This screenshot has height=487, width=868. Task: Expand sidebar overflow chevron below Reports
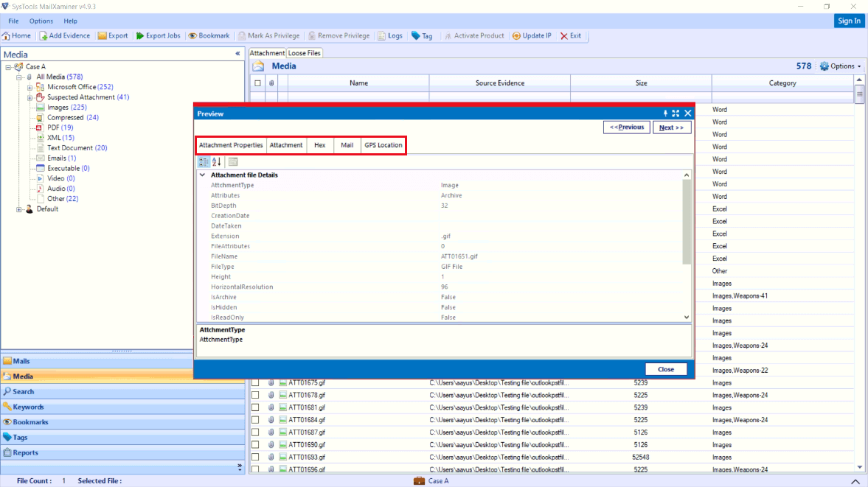tap(240, 467)
